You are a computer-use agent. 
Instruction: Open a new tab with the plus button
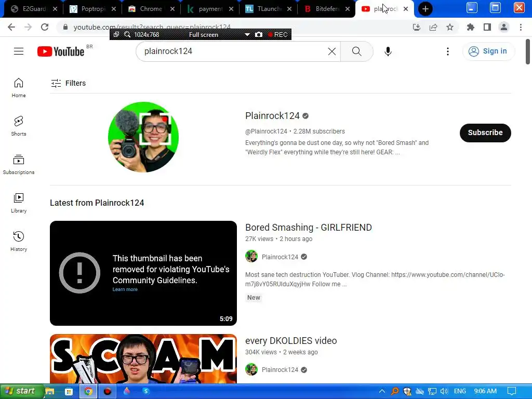[425, 9]
